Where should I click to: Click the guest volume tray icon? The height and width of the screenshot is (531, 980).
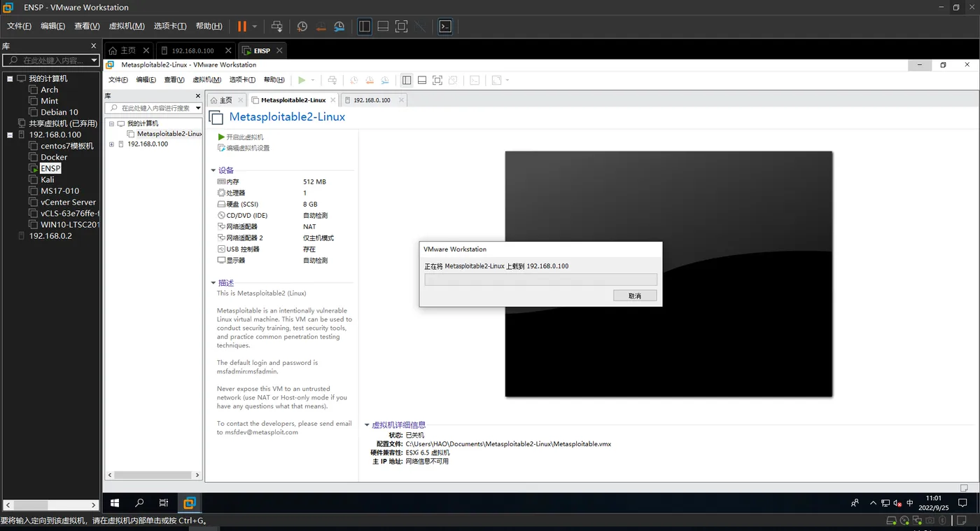coord(897,503)
